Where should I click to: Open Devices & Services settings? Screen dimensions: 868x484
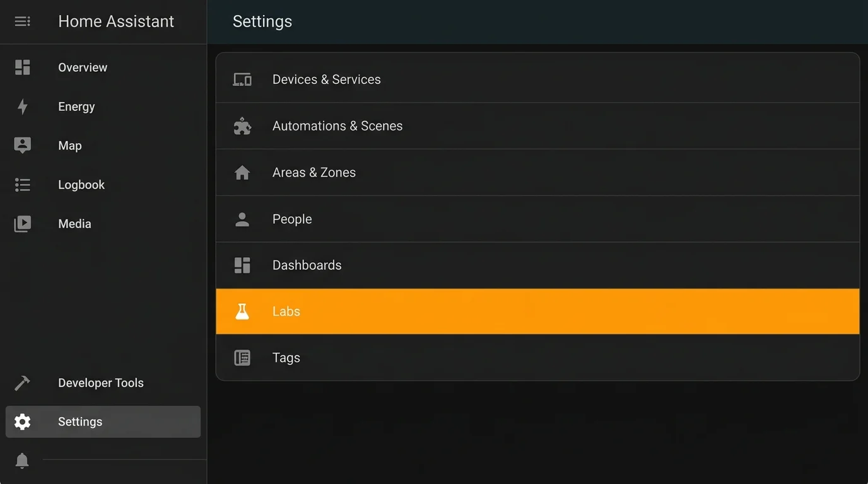pyautogui.click(x=326, y=79)
